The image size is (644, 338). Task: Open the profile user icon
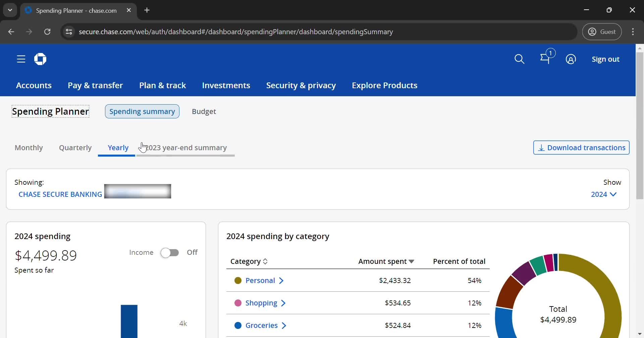tap(571, 59)
